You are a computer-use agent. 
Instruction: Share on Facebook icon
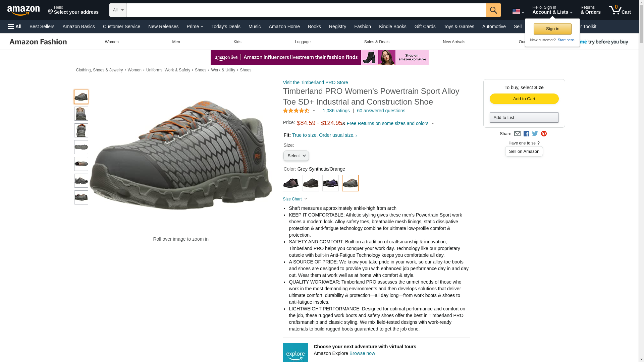pos(526,134)
